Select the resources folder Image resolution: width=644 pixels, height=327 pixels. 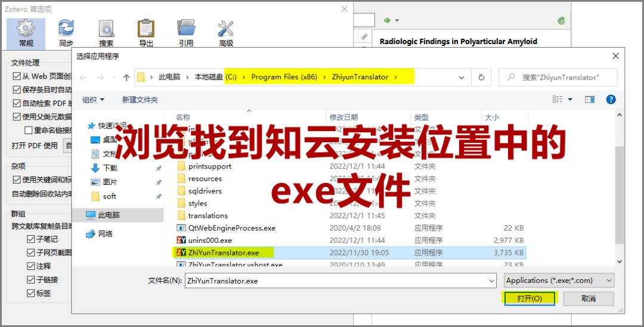click(x=205, y=179)
